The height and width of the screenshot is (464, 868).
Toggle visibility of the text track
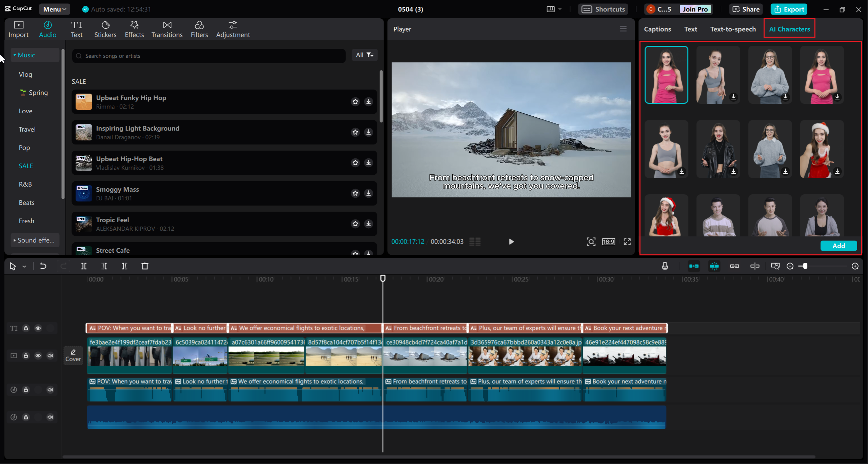point(38,328)
